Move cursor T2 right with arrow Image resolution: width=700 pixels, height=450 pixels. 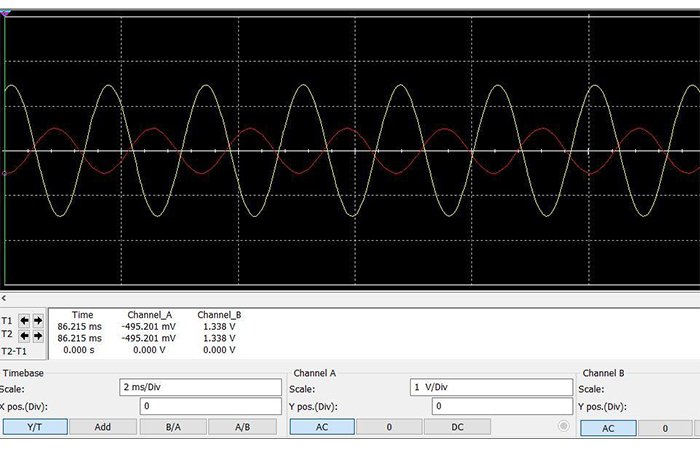point(38,336)
